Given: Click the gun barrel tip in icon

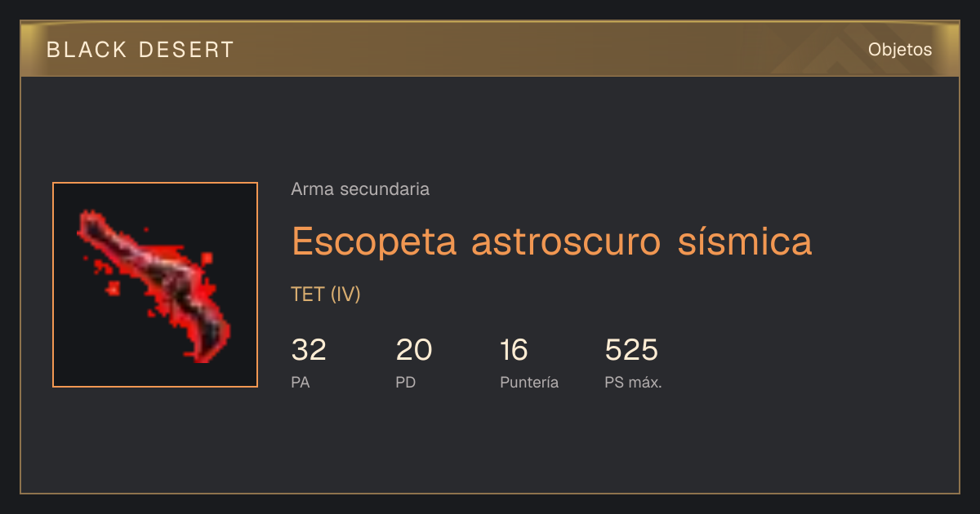Looking at the screenshot, I should [x=90, y=222].
